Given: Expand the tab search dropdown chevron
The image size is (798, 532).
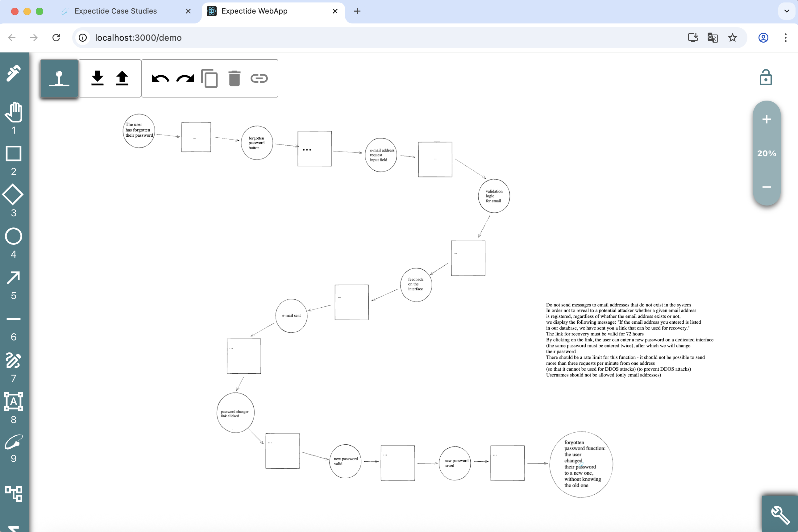Looking at the screenshot, I should coord(787,11).
